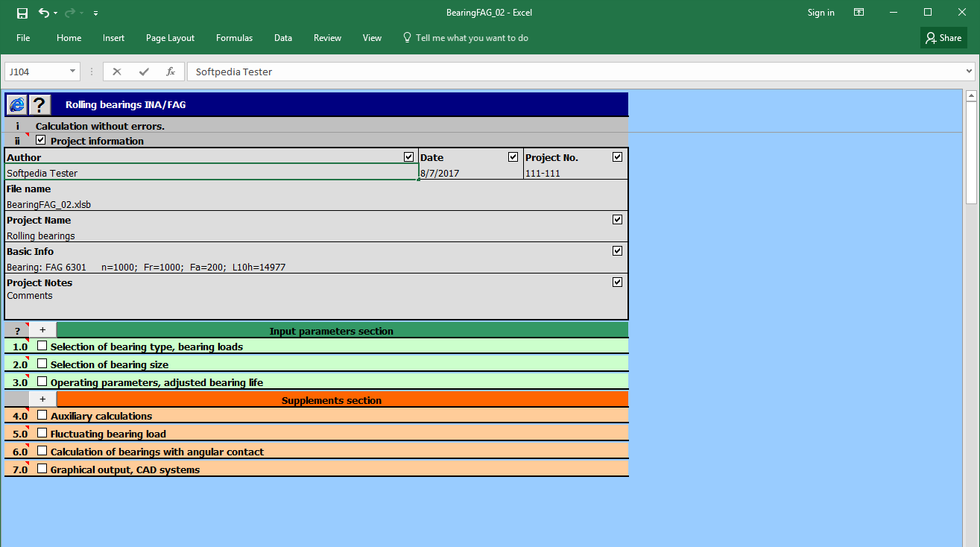
Task: Click the ? button beside Input parameters section
Action: click(x=17, y=331)
